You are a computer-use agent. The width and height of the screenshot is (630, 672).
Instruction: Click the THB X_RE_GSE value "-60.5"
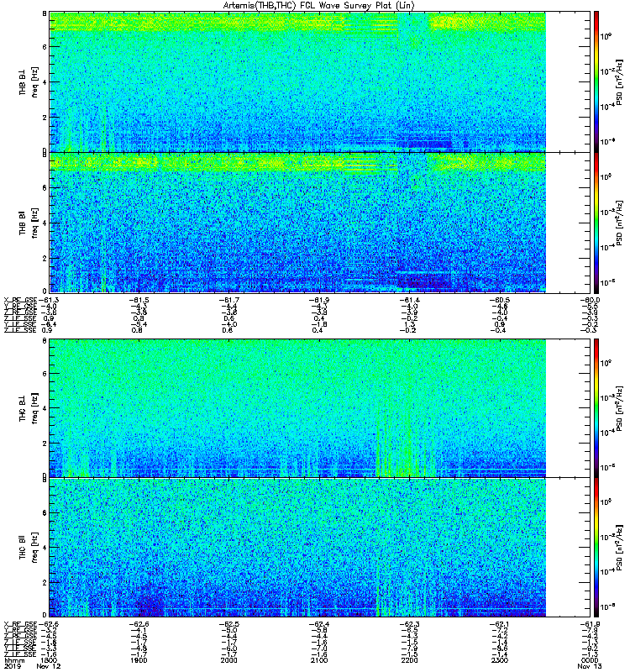pos(499,300)
